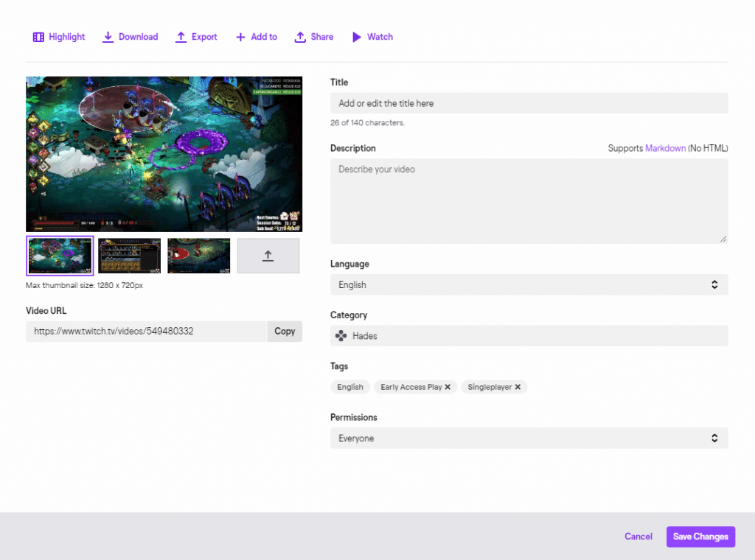
Task: Remove the Singleplayer tag
Action: click(x=517, y=386)
